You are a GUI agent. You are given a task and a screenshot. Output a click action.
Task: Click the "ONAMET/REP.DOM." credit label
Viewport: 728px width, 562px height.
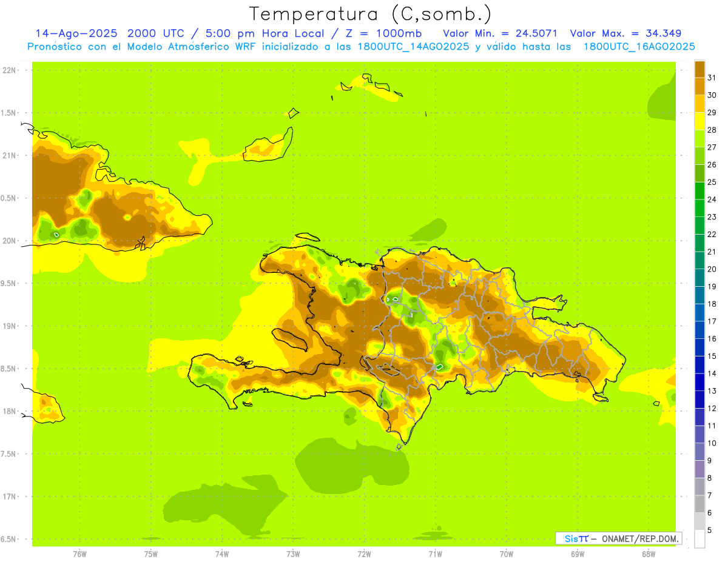click(x=640, y=538)
